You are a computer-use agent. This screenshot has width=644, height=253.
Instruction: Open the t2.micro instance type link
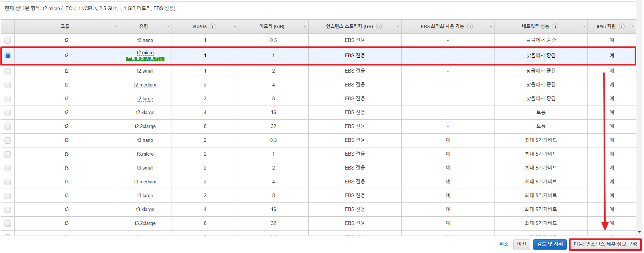(145, 53)
